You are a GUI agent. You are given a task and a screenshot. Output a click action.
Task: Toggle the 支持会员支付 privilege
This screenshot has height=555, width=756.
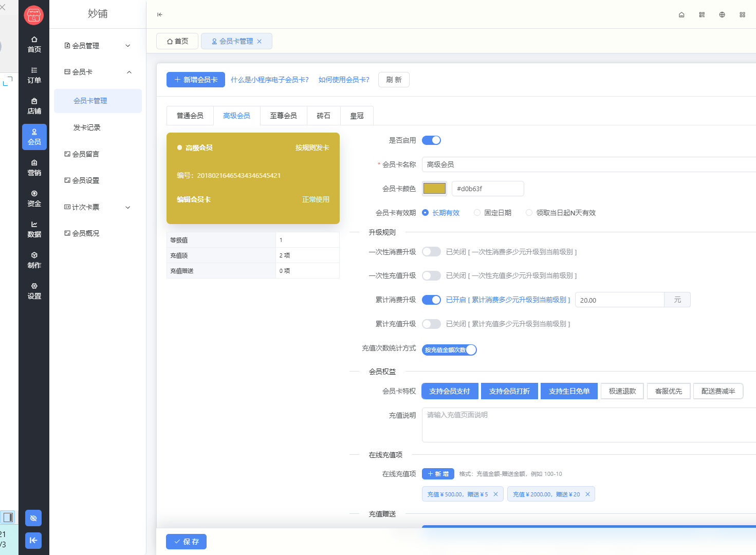pyautogui.click(x=450, y=391)
